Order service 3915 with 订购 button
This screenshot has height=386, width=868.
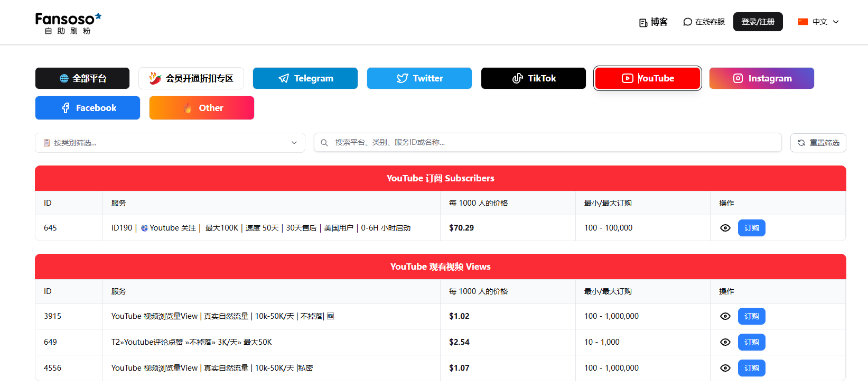tap(752, 316)
